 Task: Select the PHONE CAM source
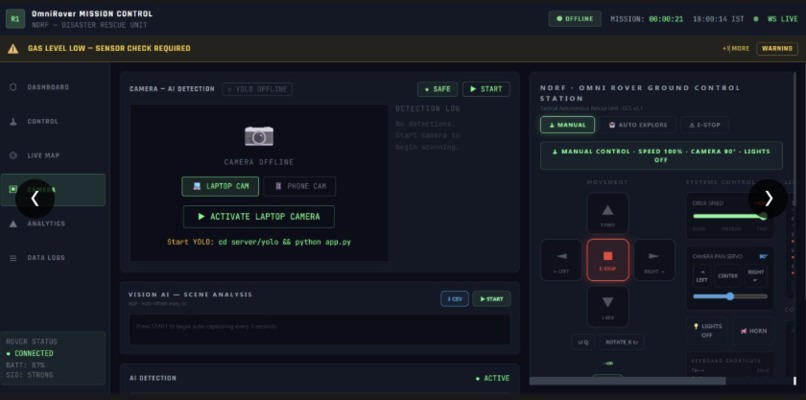300,186
